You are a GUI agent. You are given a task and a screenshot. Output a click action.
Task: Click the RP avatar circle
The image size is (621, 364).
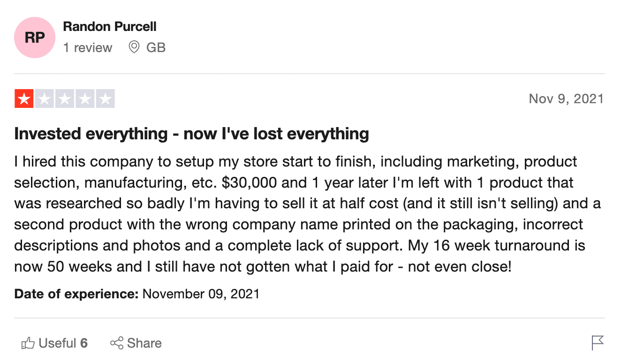tap(35, 38)
